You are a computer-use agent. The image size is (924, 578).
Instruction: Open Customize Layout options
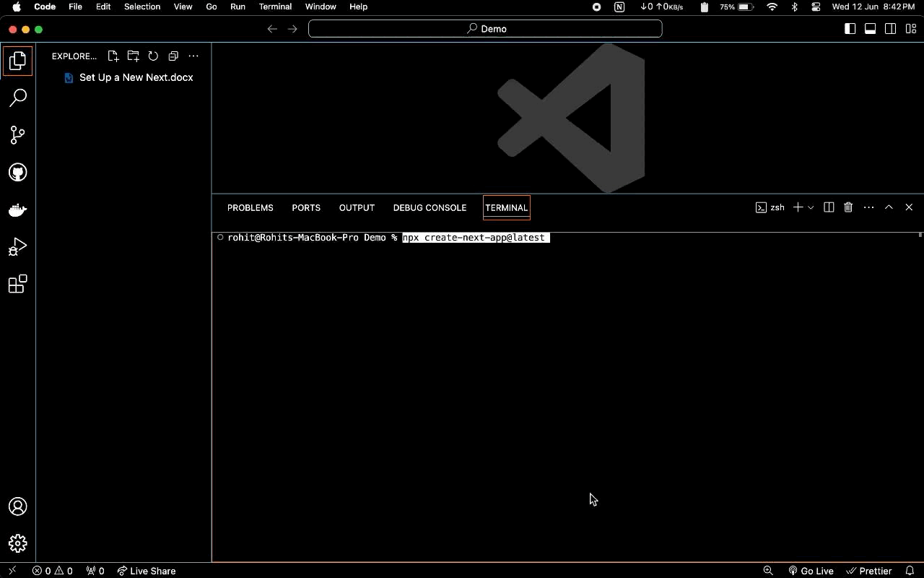(911, 29)
